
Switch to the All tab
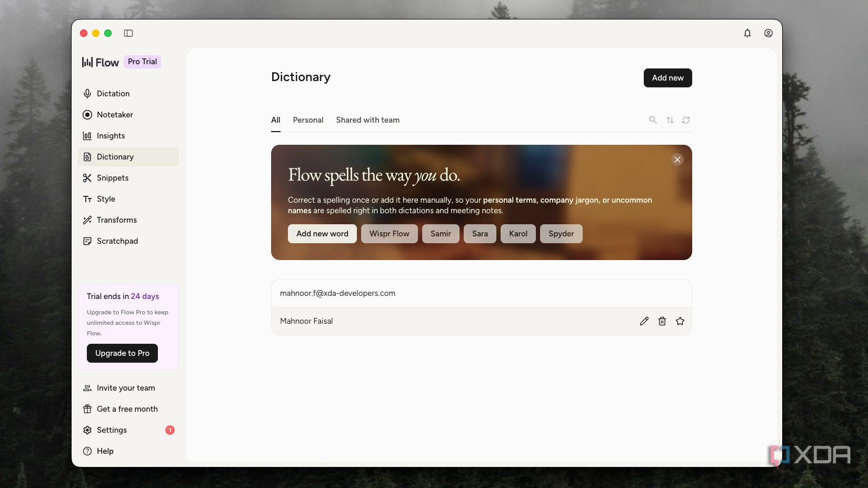pos(276,120)
